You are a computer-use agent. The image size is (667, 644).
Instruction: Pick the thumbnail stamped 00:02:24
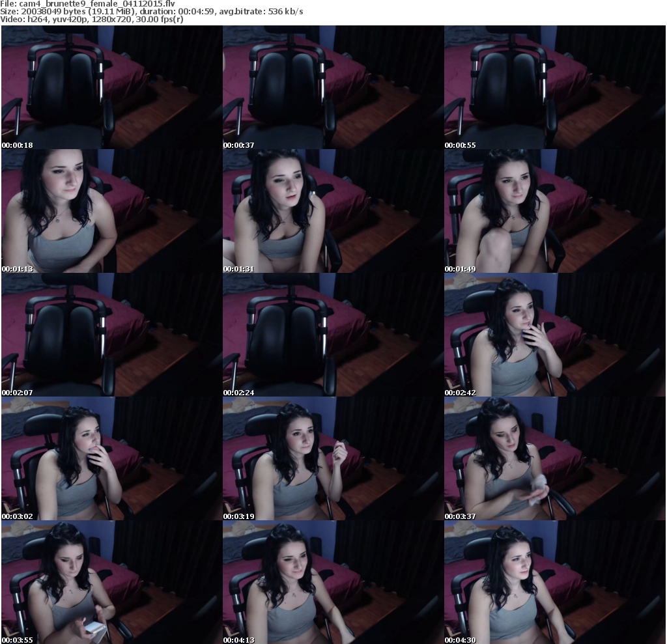click(333, 335)
